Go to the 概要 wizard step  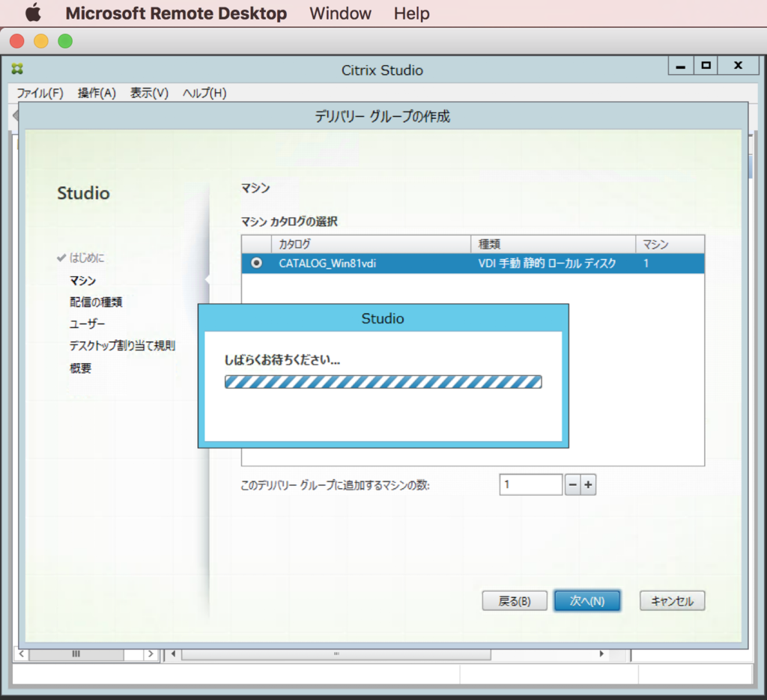click(80, 368)
